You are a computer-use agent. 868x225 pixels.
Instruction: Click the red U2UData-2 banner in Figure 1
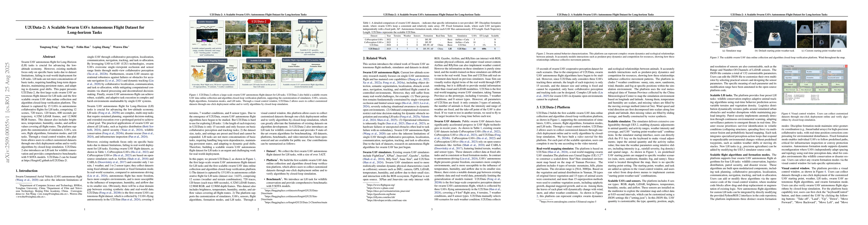[x=259, y=21]
